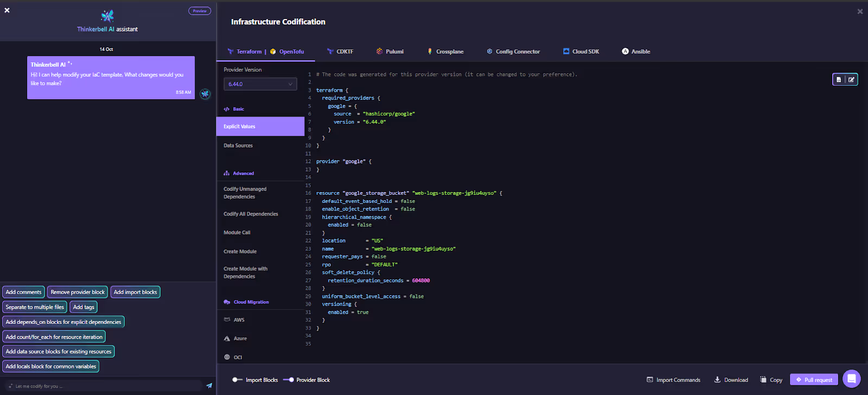Select the Explicit Values option
This screenshot has width=868, height=395.
coord(260,126)
